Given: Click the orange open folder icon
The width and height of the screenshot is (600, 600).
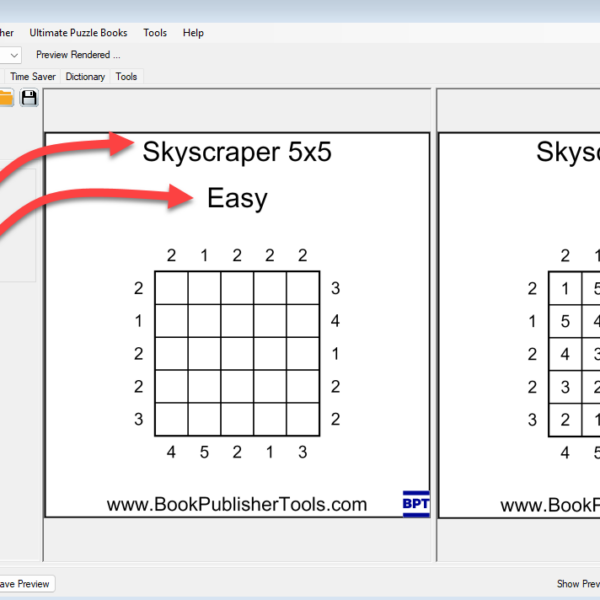Looking at the screenshot, I should pos(5,97).
